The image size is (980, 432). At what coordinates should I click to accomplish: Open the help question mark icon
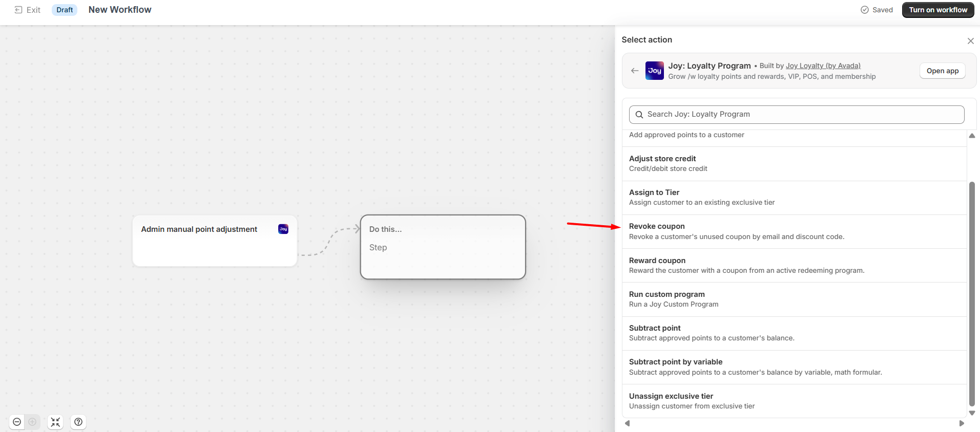[78, 422]
